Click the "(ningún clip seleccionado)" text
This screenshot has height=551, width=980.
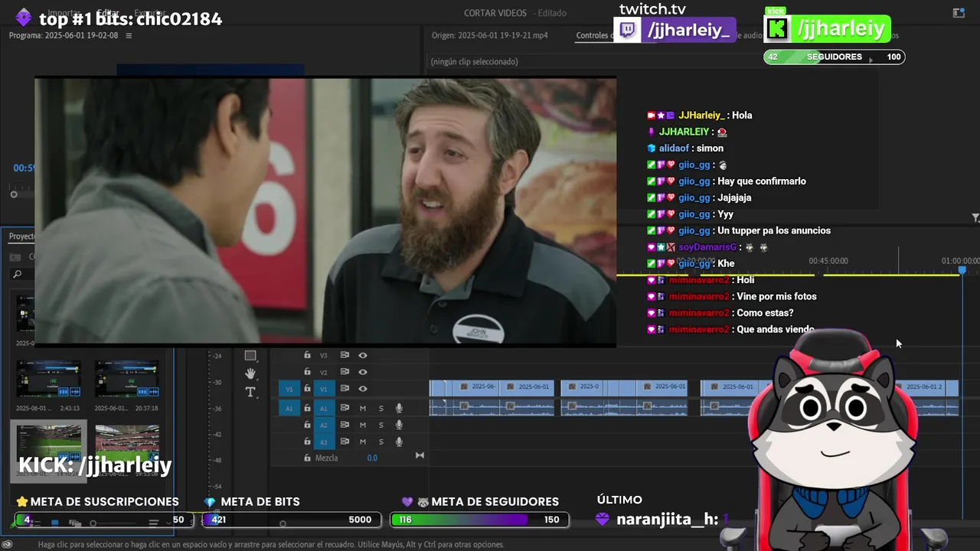pyautogui.click(x=474, y=61)
